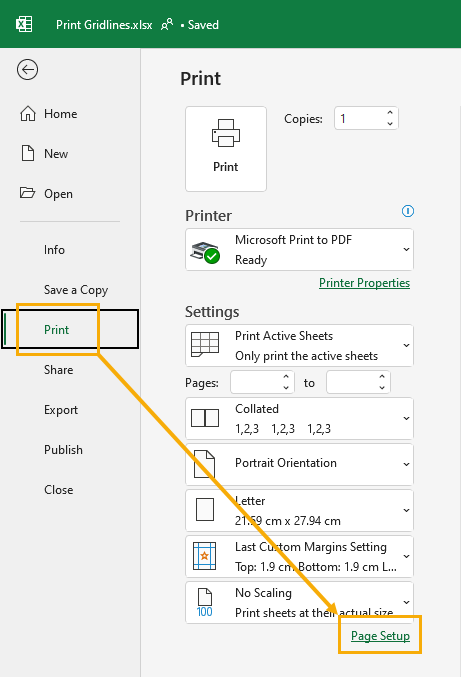
Task: Click the New document icon
Action: point(28,153)
